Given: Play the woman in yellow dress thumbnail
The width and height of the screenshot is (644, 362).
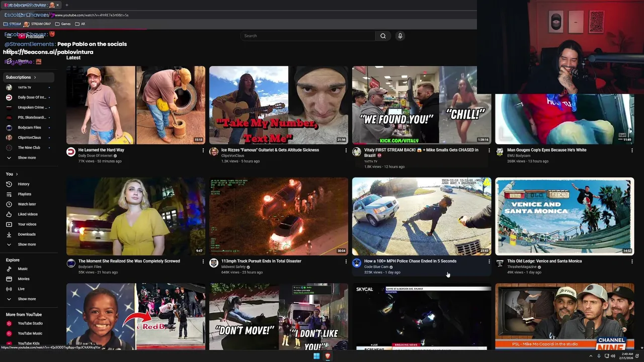Looking at the screenshot, I should [x=136, y=216].
